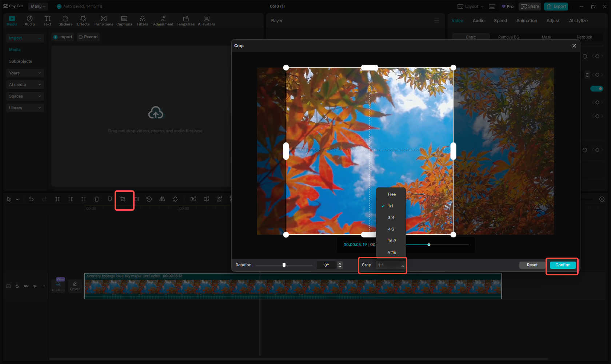The height and width of the screenshot is (364, 611).
Task: Hide the video track with the eye toggle
Action: pos(26,286)
